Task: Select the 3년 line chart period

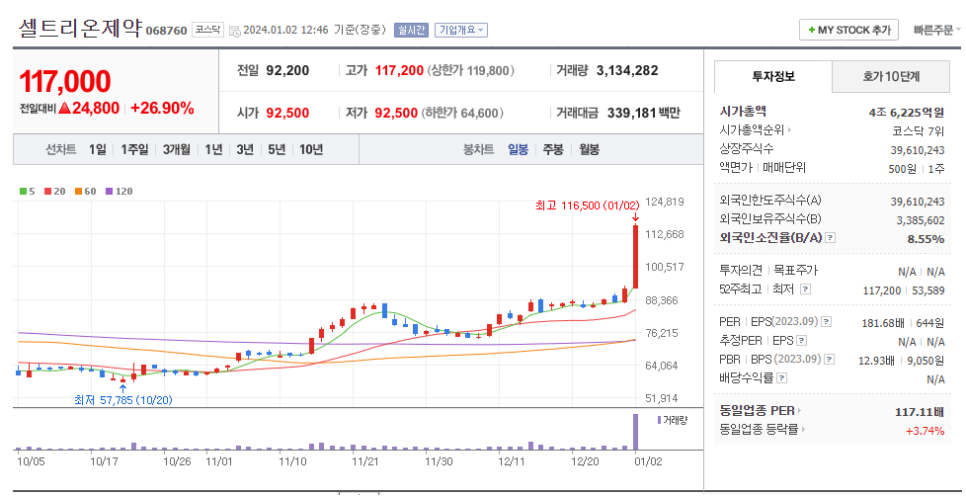Action: point(245,149)
